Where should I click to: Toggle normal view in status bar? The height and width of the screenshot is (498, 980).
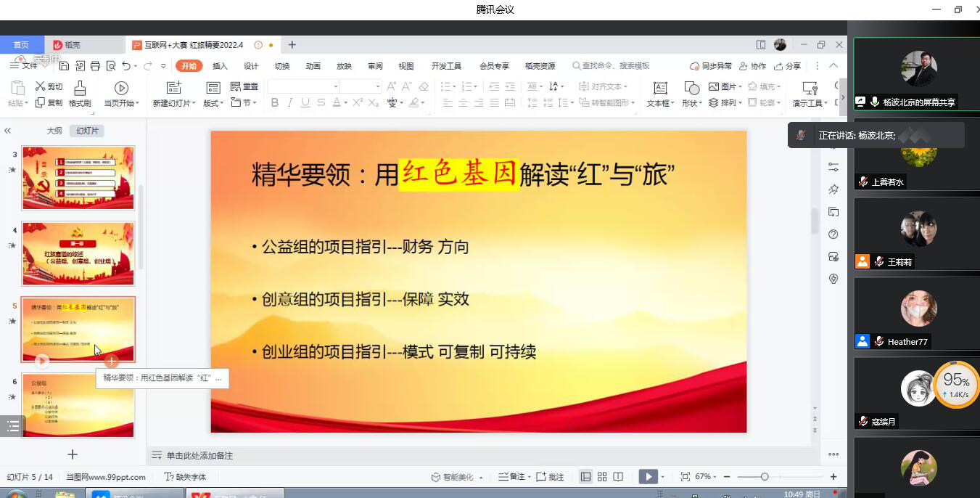[585, 477]
